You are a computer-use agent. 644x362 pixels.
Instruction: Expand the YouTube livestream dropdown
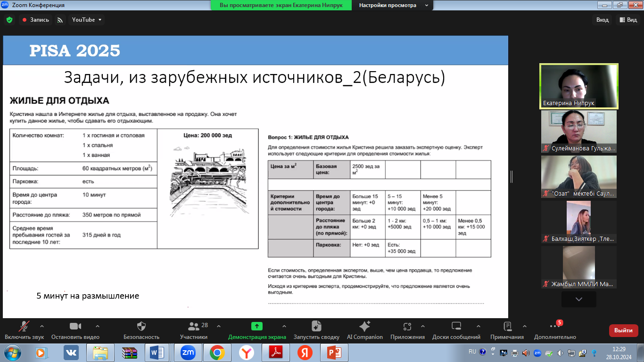(x=87, y=20)
